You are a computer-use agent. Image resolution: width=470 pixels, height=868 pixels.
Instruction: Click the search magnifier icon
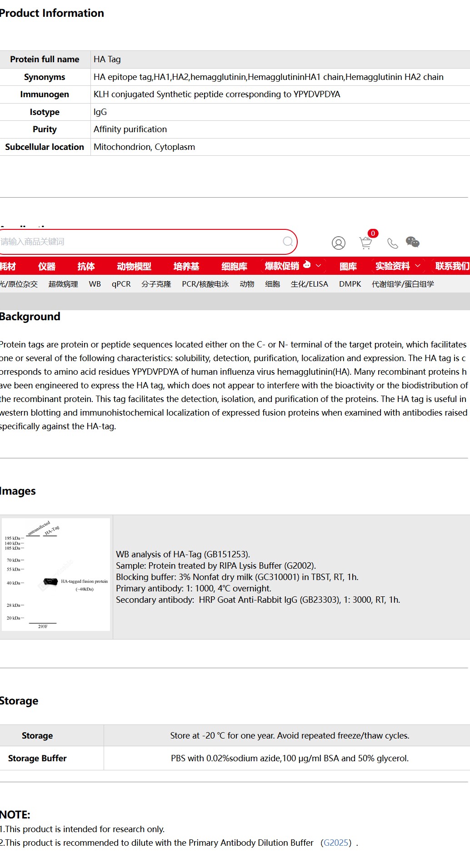click(288, 242)
